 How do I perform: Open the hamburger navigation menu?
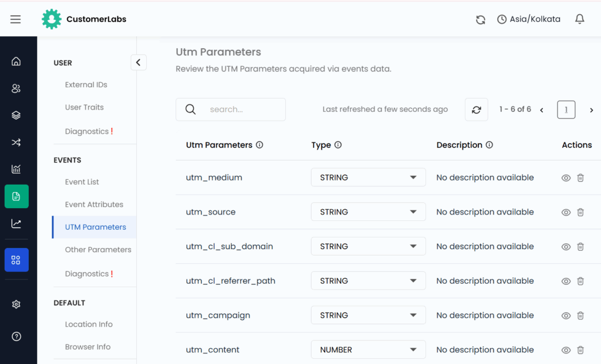click(15, 19)
